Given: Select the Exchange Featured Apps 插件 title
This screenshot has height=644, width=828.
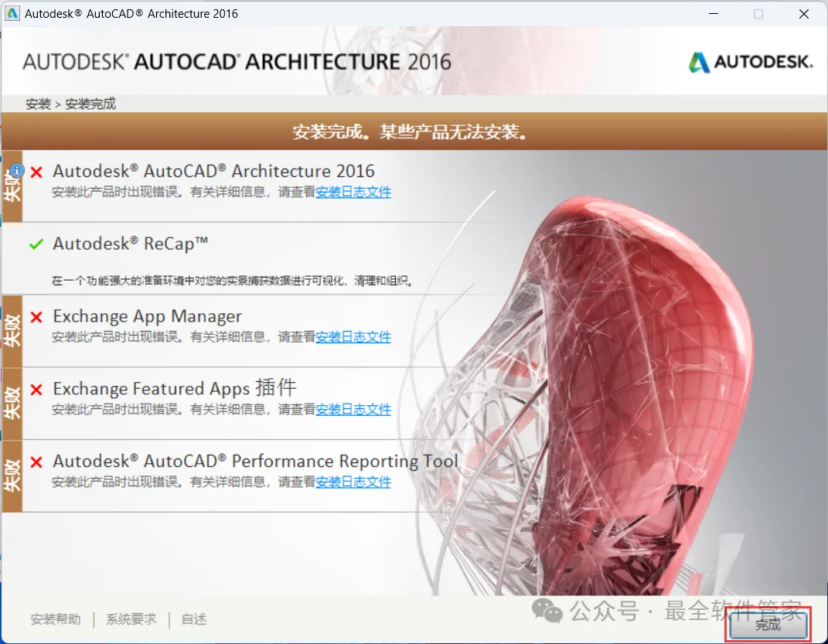Looking at the screenshot, I should (174, 389).
